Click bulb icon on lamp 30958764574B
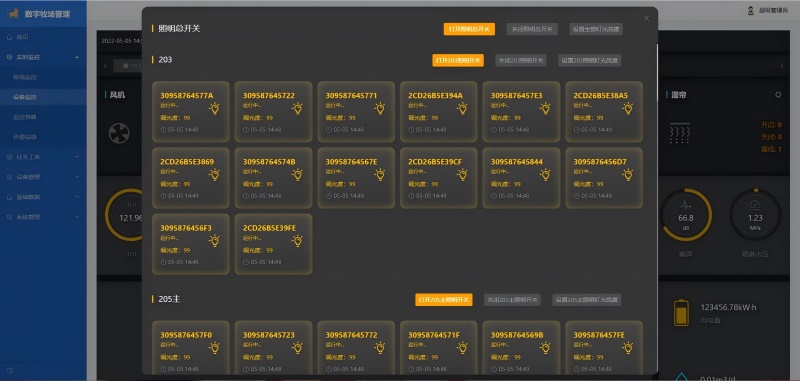The width and height of the screenshot is (800, 381). pyautogui.click(x=297, y=174)
